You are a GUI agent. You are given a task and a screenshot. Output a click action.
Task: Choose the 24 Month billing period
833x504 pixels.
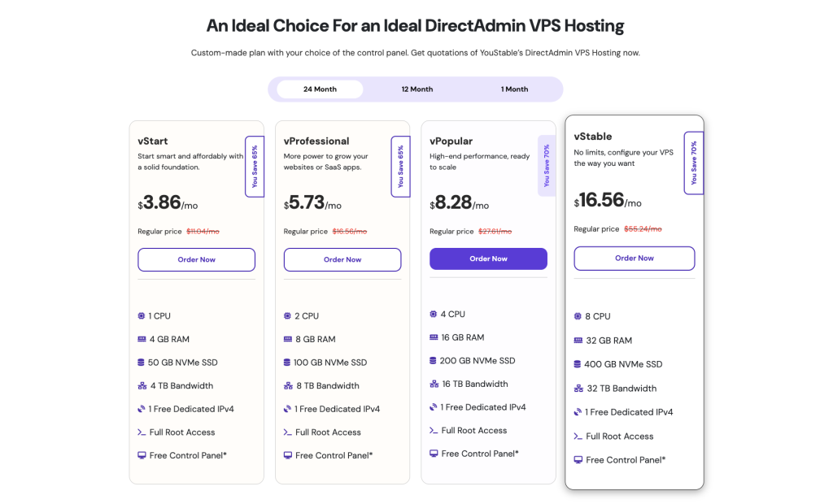(319, 89)
